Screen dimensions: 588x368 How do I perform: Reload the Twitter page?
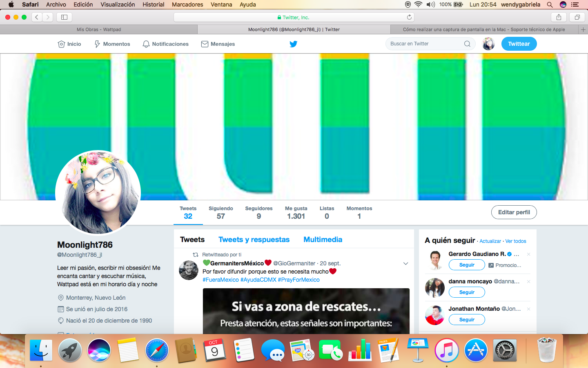tap(409, 17)
